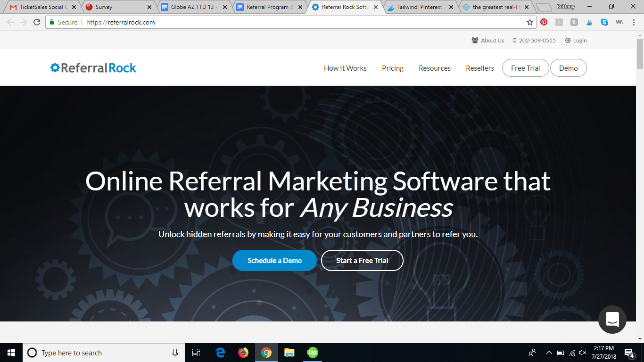644x362 pixels.
Task: Click the Tailwind extension icon in toolbar
Action: coord(589,22)
